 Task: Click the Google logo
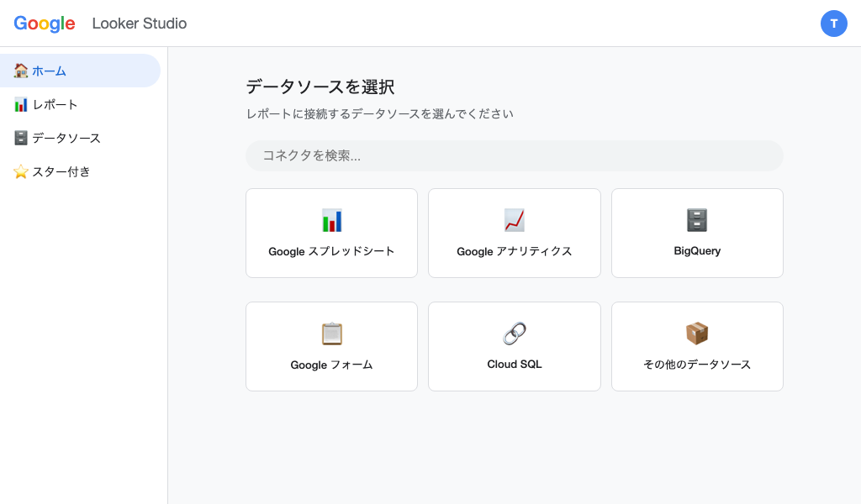tap(44, 23)
